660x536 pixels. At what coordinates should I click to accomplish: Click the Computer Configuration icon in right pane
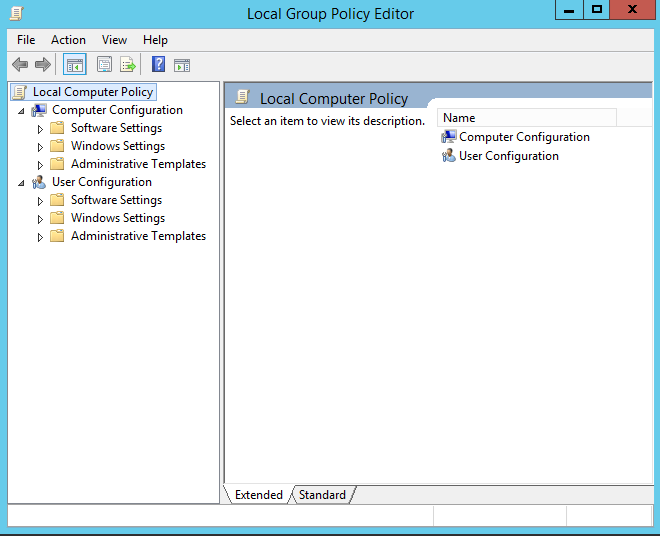coord(448,137)
